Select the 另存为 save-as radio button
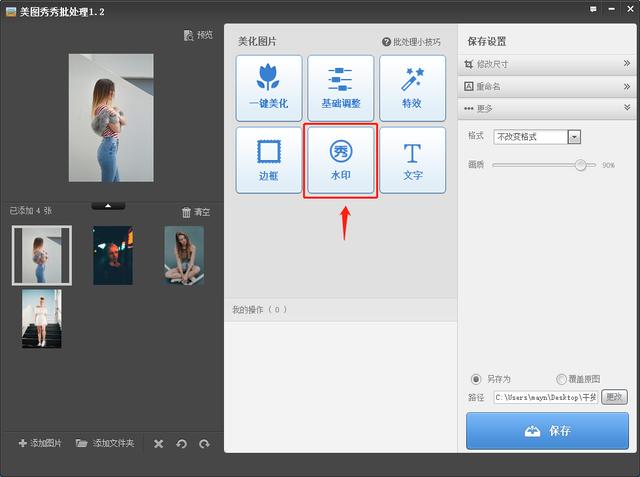 tap(476, 379)
